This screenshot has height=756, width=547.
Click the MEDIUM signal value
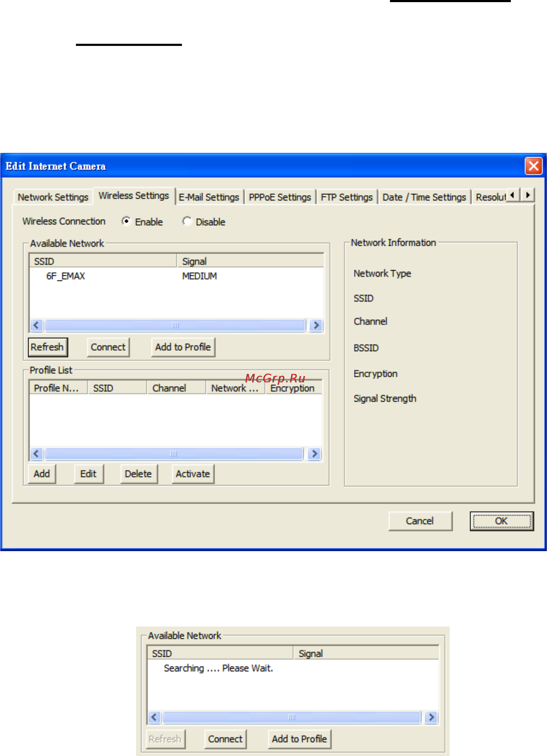(200, 276)
